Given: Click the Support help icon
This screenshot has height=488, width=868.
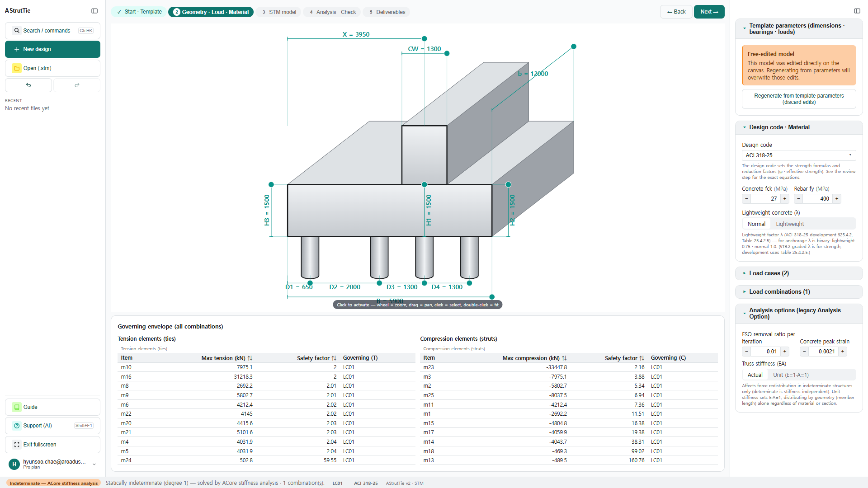Looking at the screenshot, I should point(17,426).
